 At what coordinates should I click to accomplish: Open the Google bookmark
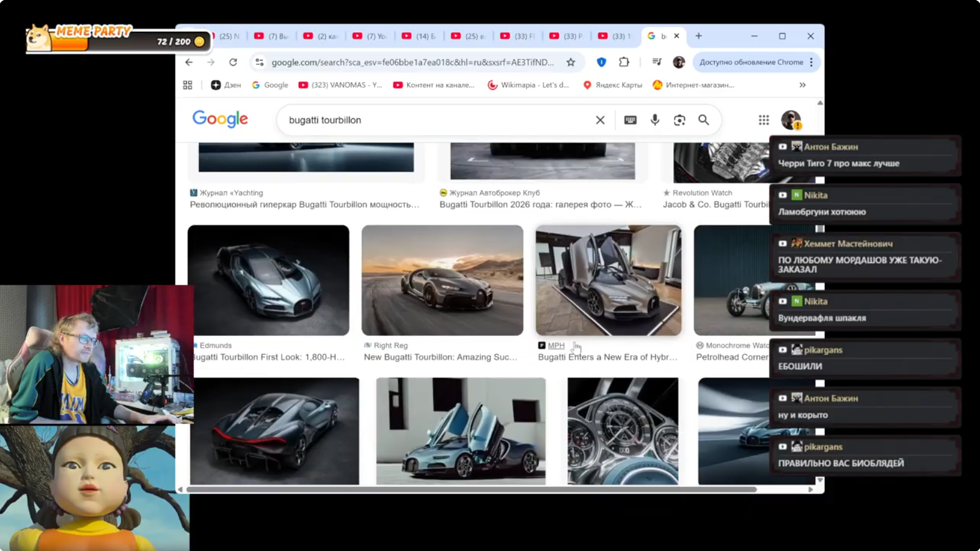[270, 85]
